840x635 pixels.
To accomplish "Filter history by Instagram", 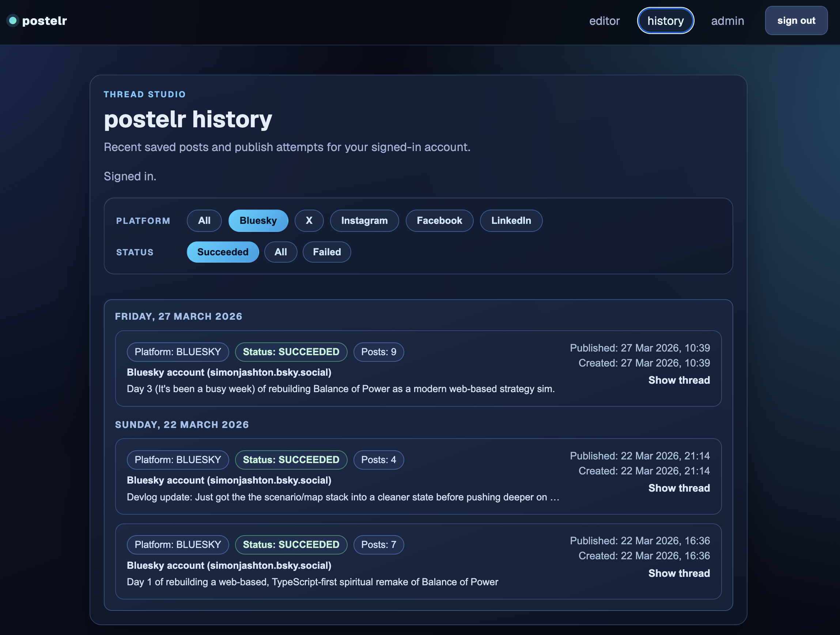I will 364,221.
